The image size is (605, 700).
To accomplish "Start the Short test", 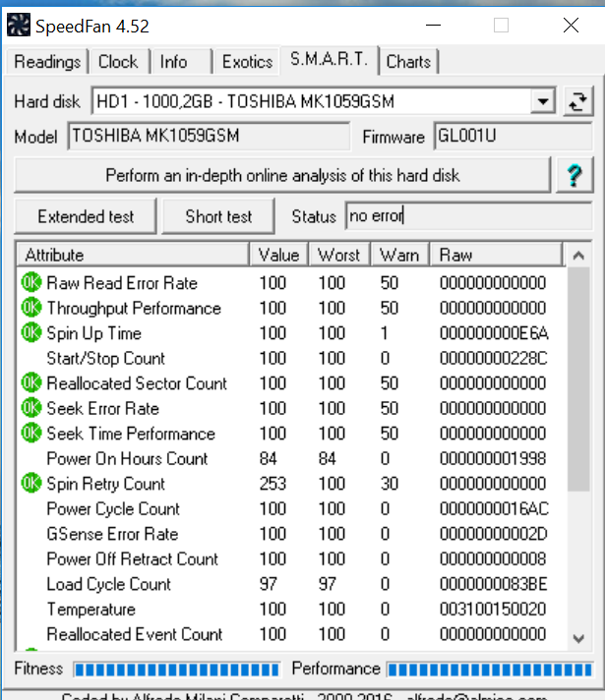I will click(x=218, y=216).
